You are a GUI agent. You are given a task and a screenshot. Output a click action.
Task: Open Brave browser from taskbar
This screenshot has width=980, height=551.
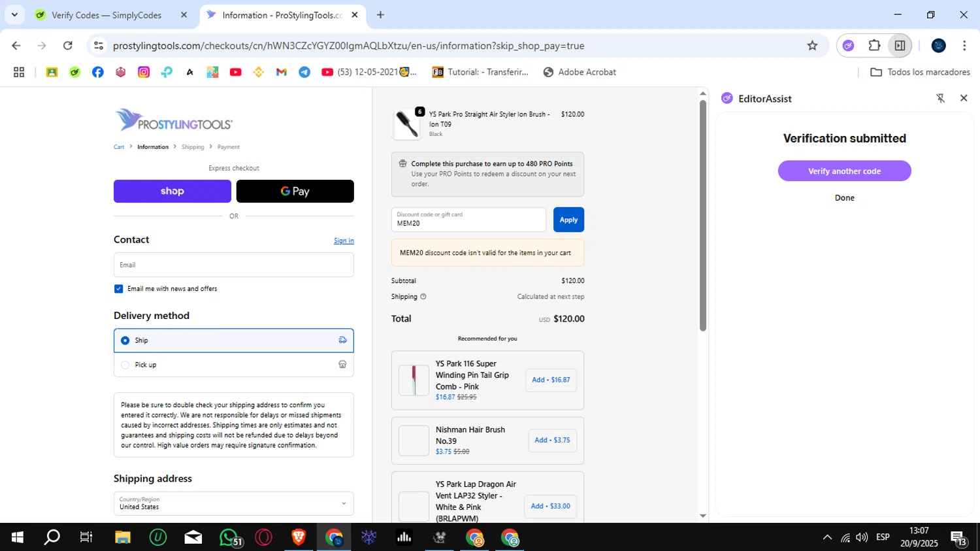pos(299,537)
